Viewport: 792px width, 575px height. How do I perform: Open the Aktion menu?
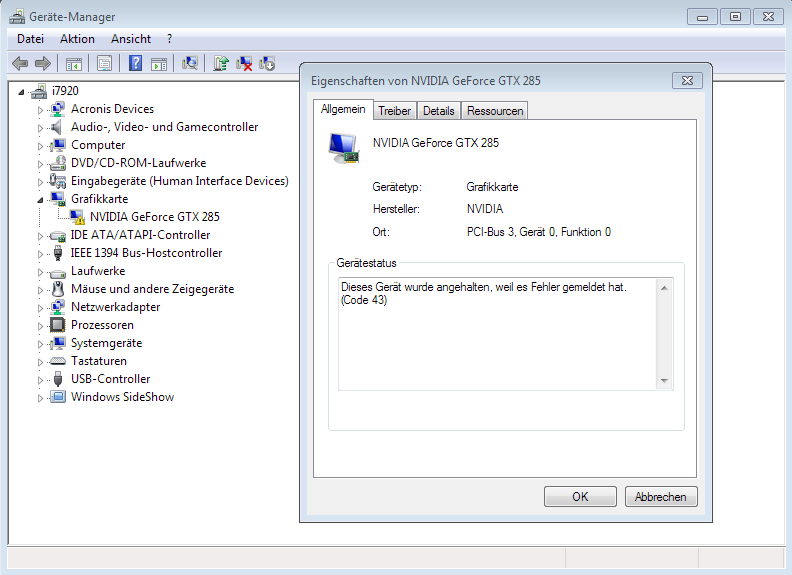[77, 39]
